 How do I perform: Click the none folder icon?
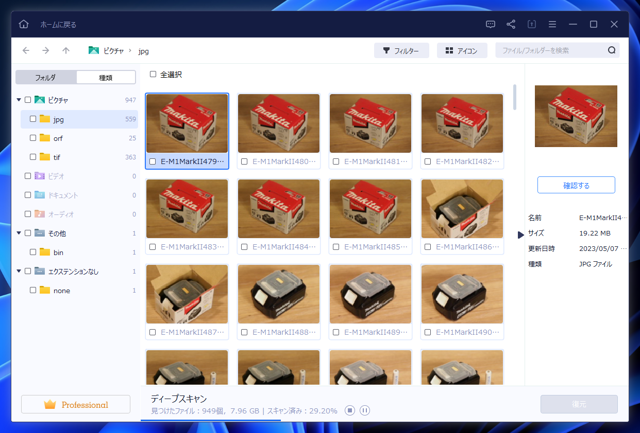[45, 290]
